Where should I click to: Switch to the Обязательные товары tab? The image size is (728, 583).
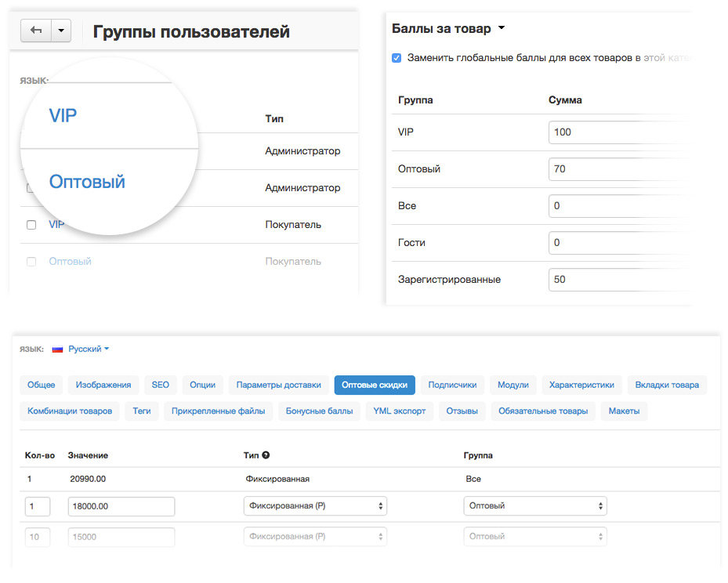(543, 411)
